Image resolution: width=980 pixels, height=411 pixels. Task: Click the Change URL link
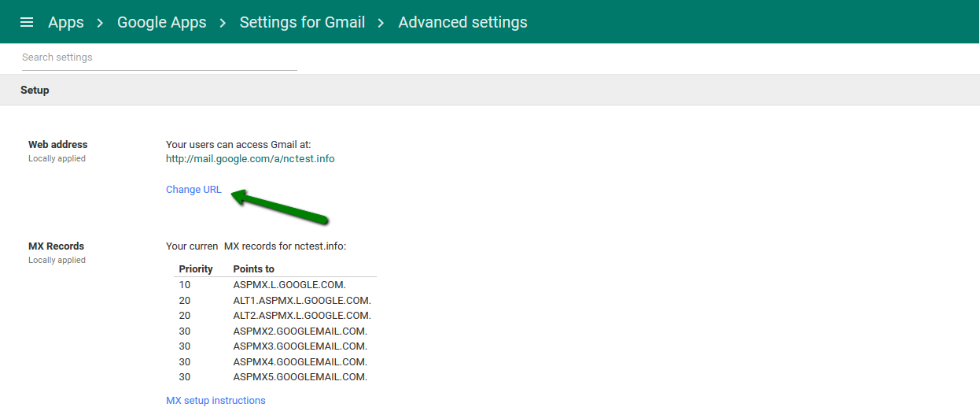coord(193,190)
